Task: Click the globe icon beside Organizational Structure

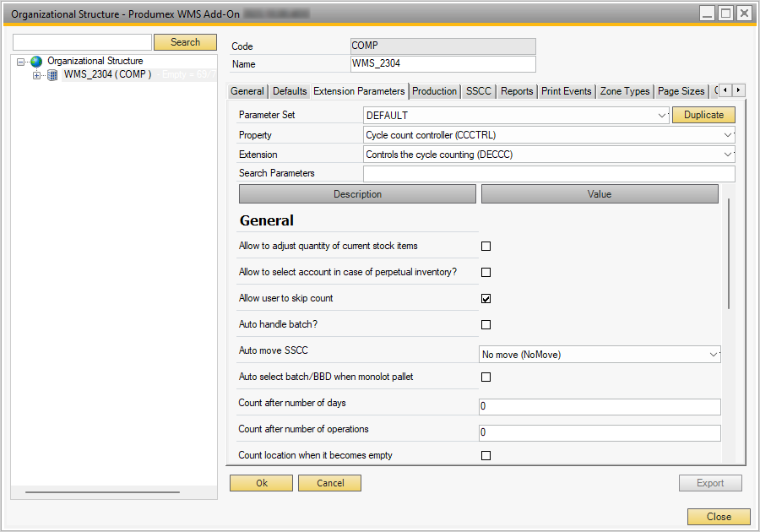Action: coord(36,62)
